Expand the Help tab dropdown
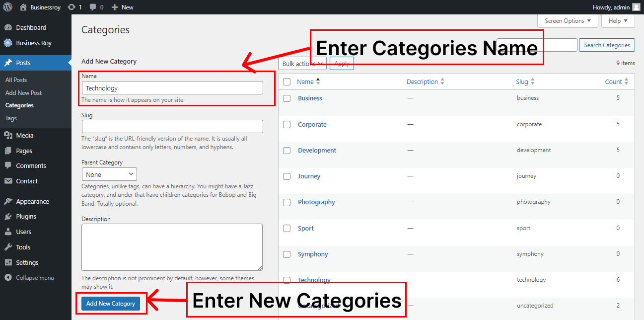This screenshot has width=644, height=320. (618, 21)
